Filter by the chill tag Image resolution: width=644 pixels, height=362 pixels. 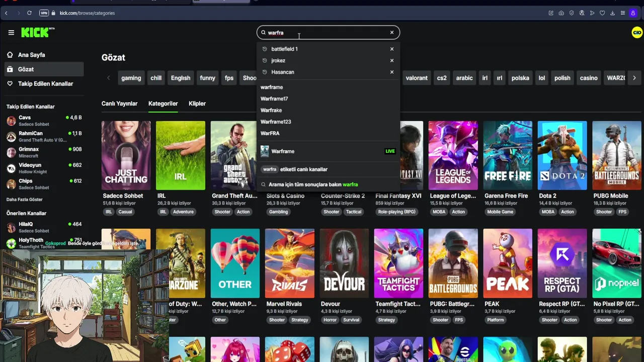coord(156,78)
